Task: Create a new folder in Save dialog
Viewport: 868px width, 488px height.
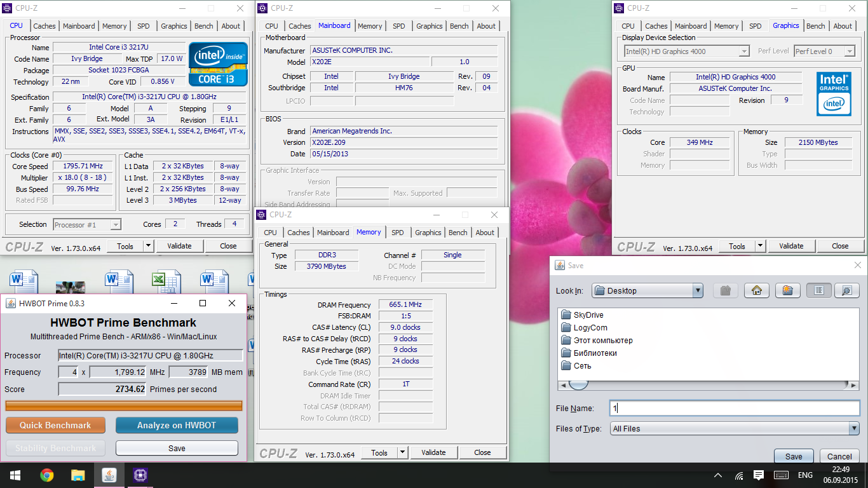Action: click(x=787, y=290)
